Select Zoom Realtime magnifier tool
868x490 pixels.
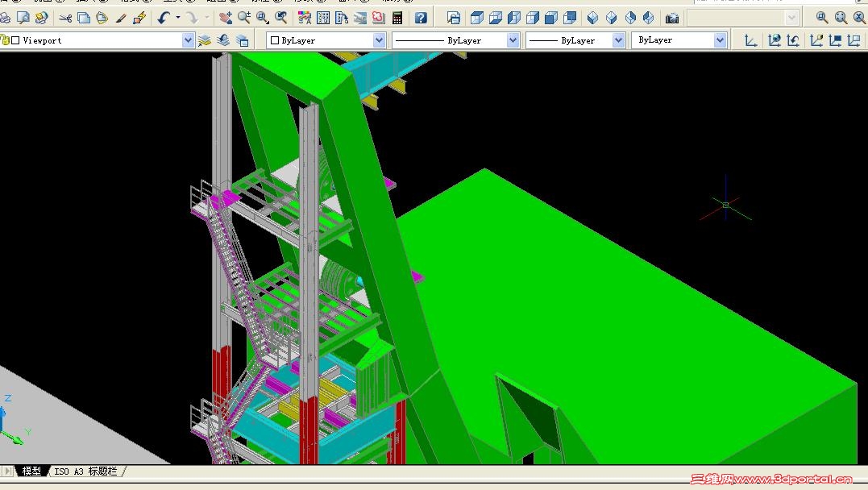coord(244,19)
